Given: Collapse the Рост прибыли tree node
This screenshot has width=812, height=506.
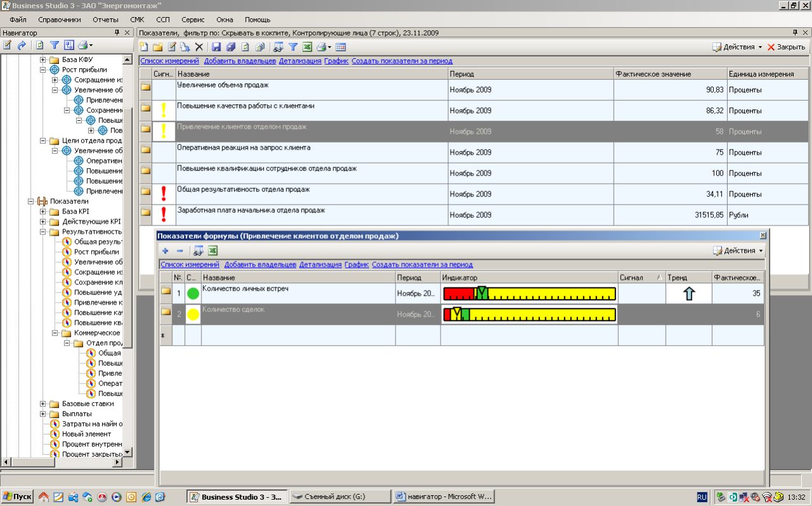Looking at the screenshot, I should click(x=43, y=70).
